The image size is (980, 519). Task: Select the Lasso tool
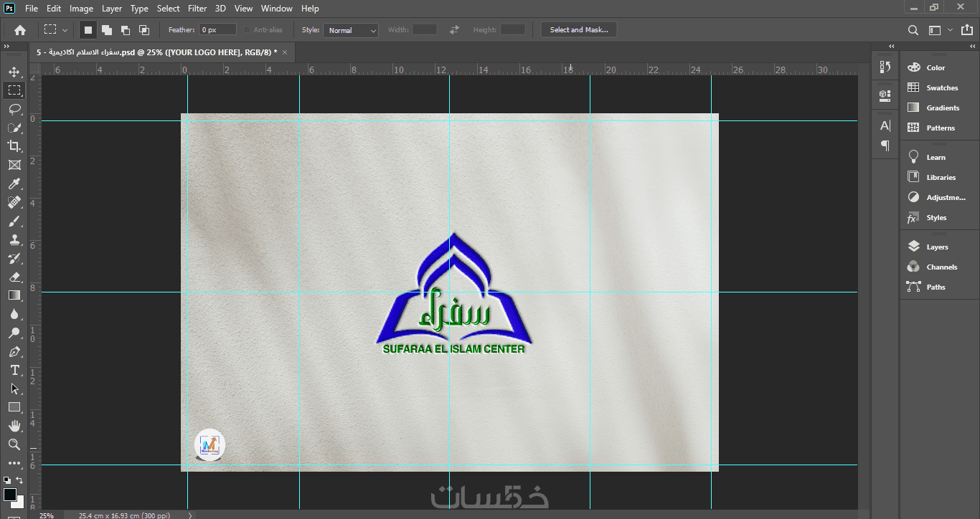coord(14,109)
